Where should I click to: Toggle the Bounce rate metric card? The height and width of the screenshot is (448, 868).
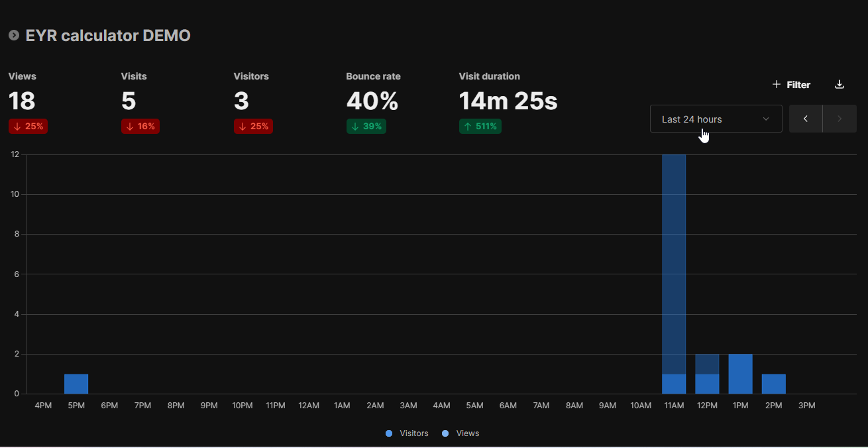click(373, 99)
